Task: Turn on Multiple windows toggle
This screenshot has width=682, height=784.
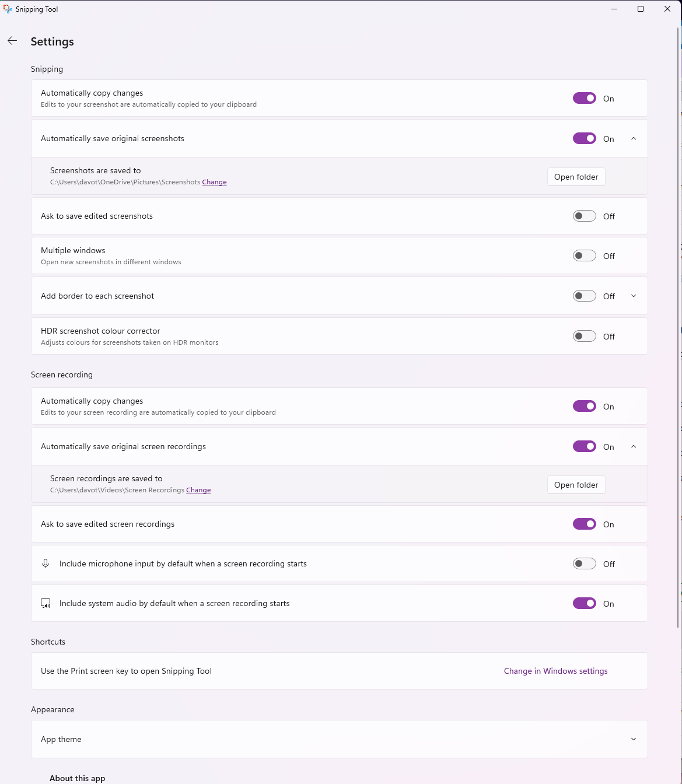Action: (584, 256)
